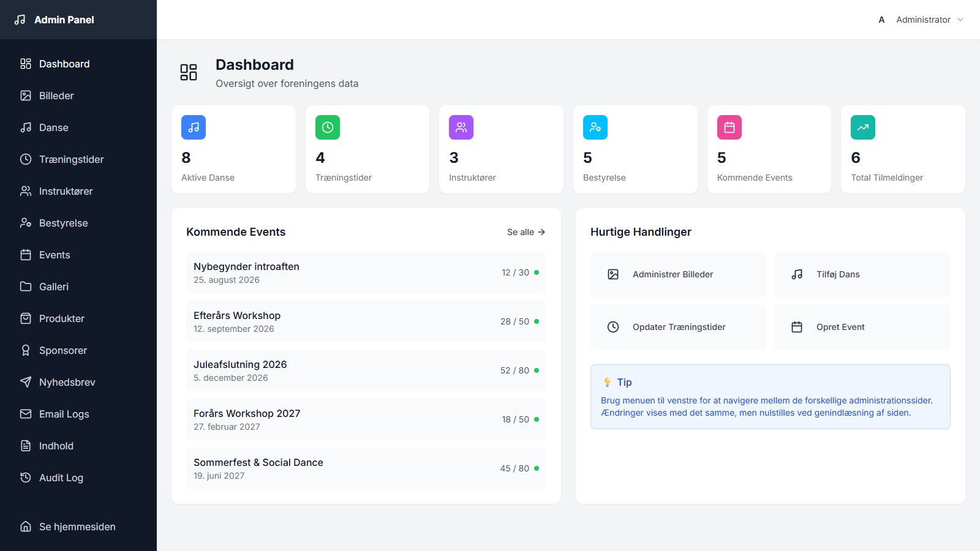Navigate to Instruktører in sidebar
Viewport: 980px width, 551px height.
tap(78, 191)
